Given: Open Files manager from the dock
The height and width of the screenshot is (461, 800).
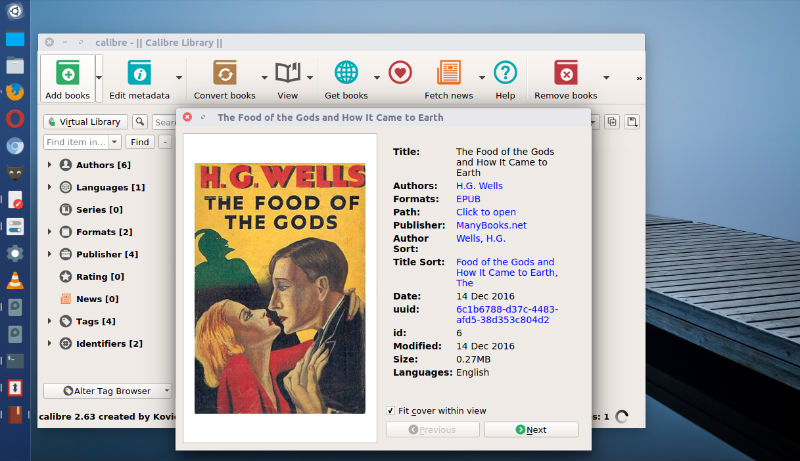Looking at the screenshot, I should tap(15, 65).
